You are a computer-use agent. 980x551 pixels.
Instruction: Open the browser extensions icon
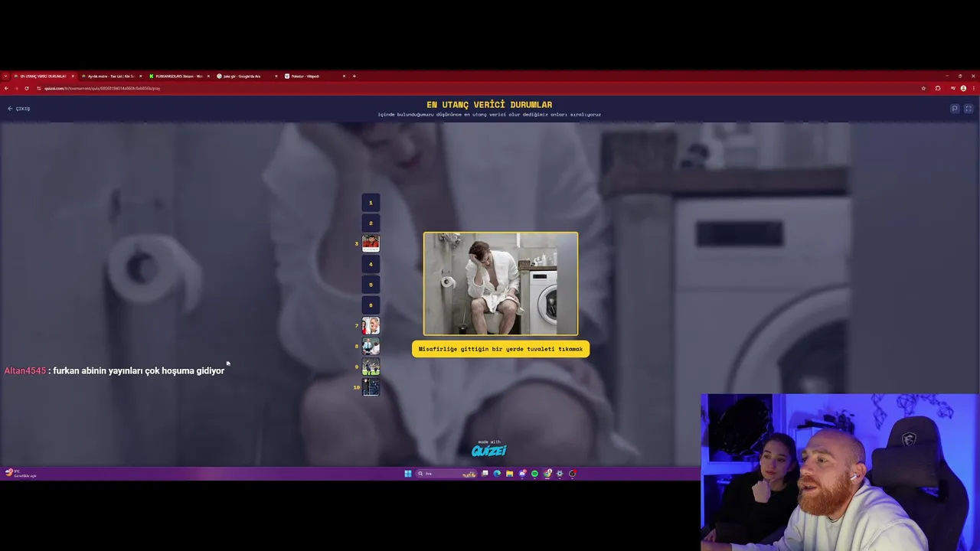[938, 88]
